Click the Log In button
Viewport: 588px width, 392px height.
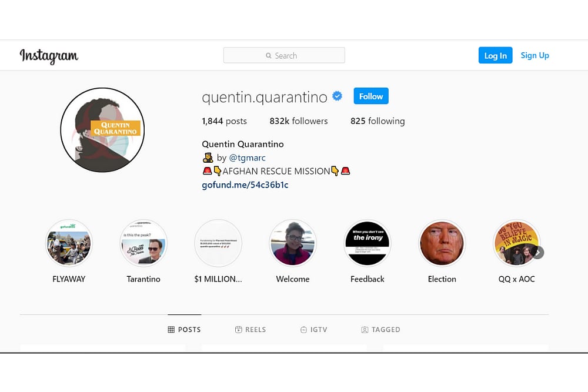click(x=495, y=55)
